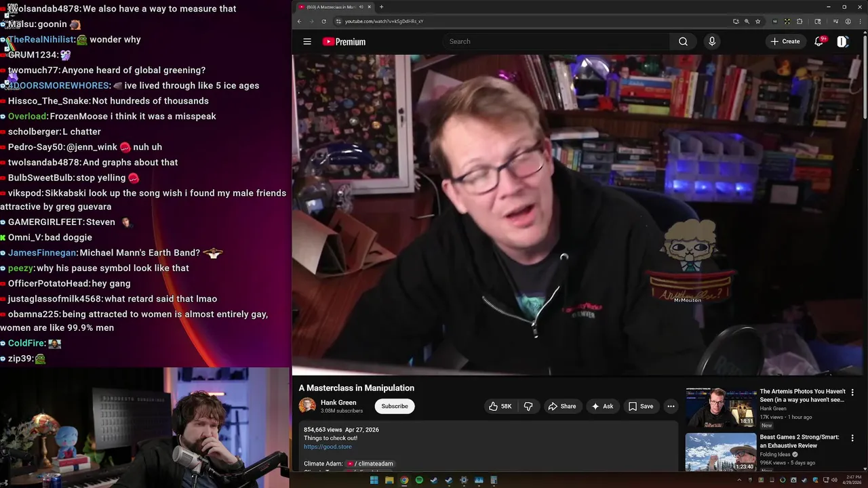Open Beast Games 2 video thumbnail

coord(720,452)
